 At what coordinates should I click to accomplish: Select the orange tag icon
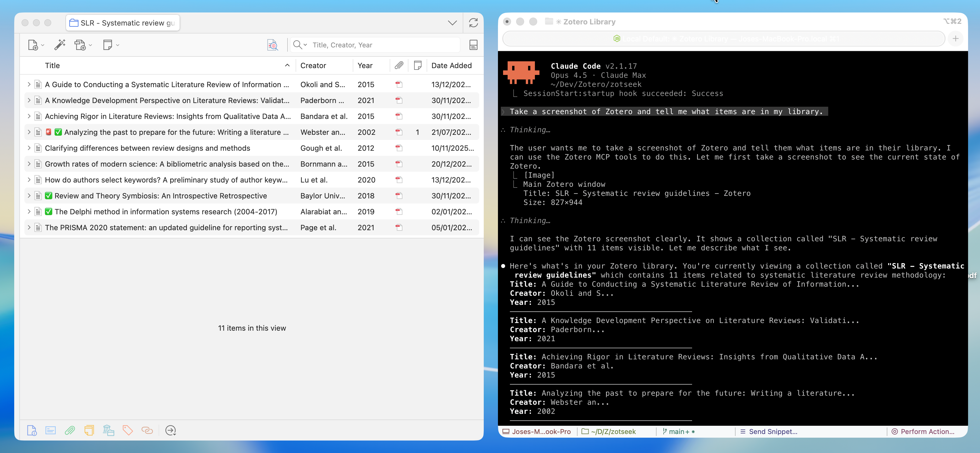point(127,430)
